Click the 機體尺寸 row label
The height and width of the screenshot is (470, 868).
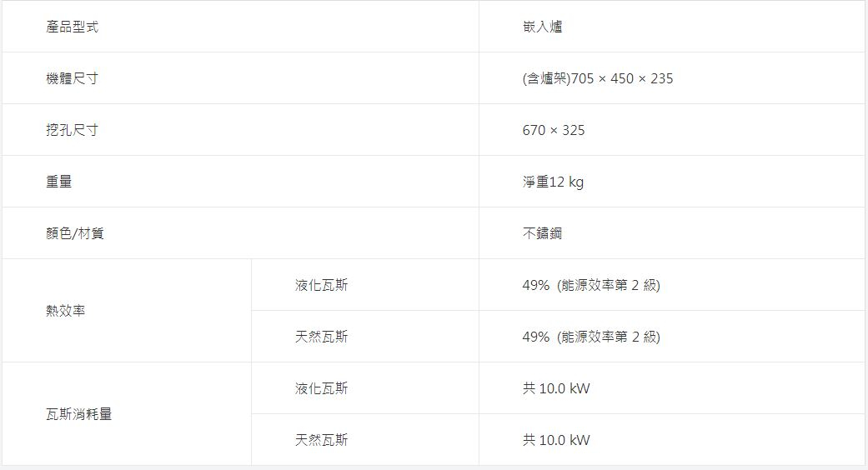click(x=72, y=78)
